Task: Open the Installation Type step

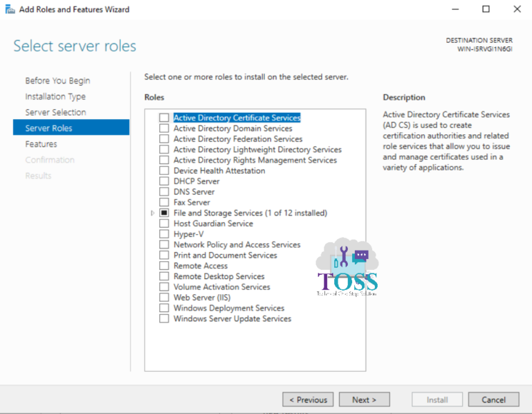Action: click(x=55, y=96)
